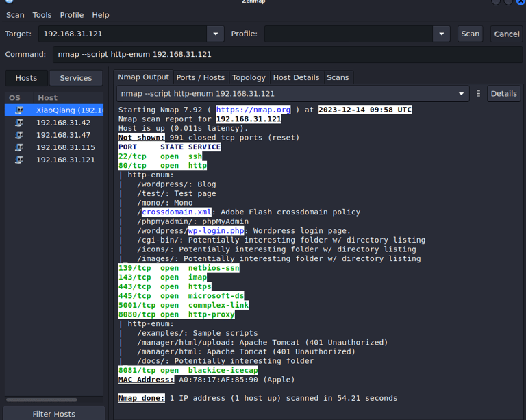Screen dimensions: 526x420
Task: Click OS icon next to XiaoQiang host
Action: point(19,110)
